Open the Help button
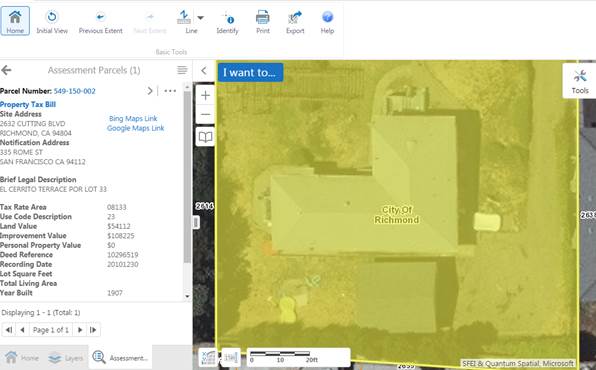This screenshot has height=370, width=596. 327,21
